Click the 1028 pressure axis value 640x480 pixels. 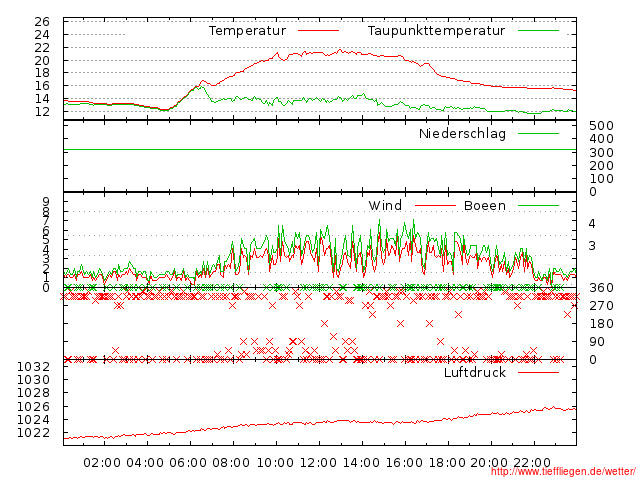tap(33, 393)
